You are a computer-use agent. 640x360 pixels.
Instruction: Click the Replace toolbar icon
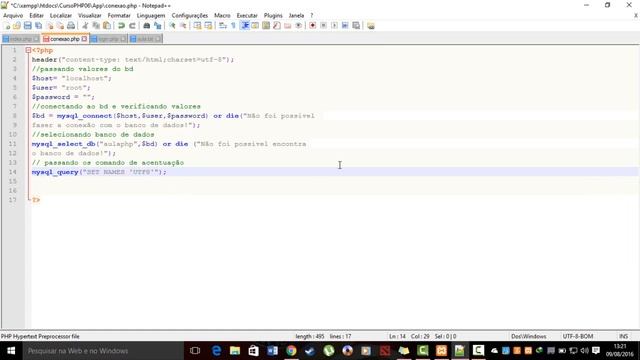(x=157, y=26)
